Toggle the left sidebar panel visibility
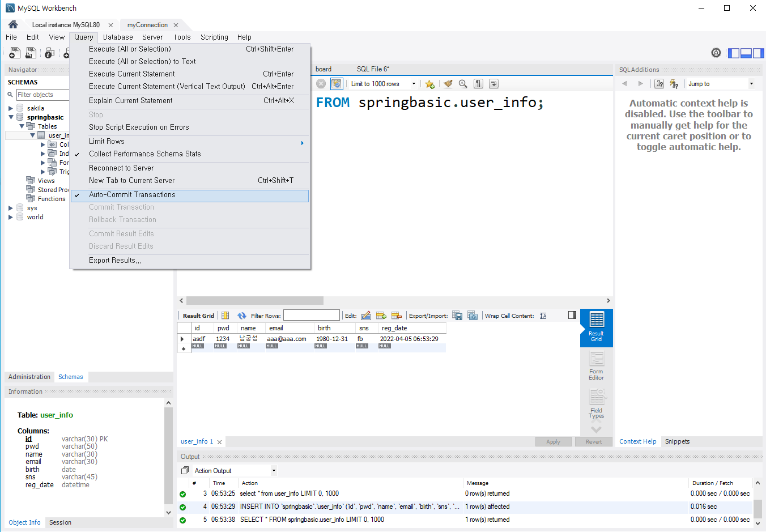The image size is (766, 532). [734, 53]
